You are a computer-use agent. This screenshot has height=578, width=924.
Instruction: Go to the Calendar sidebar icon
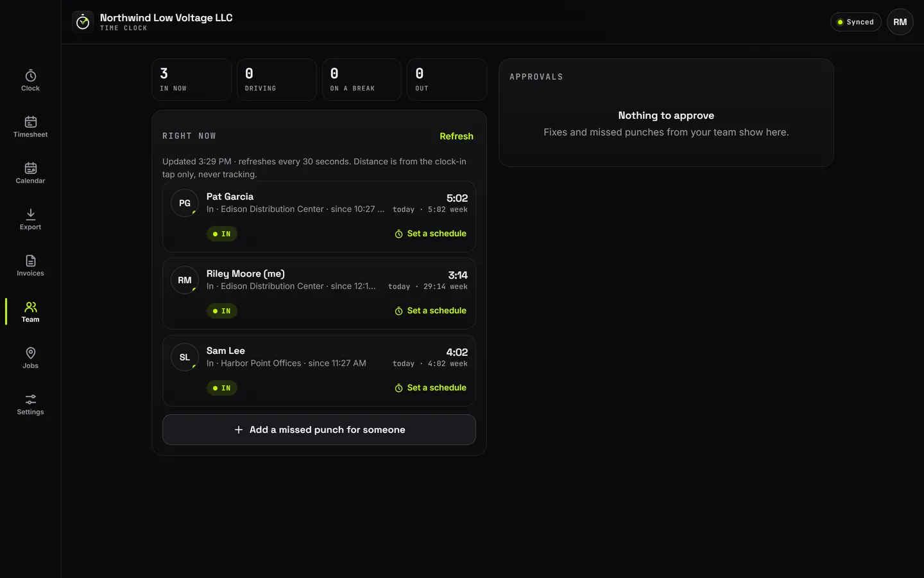[30, 168]
